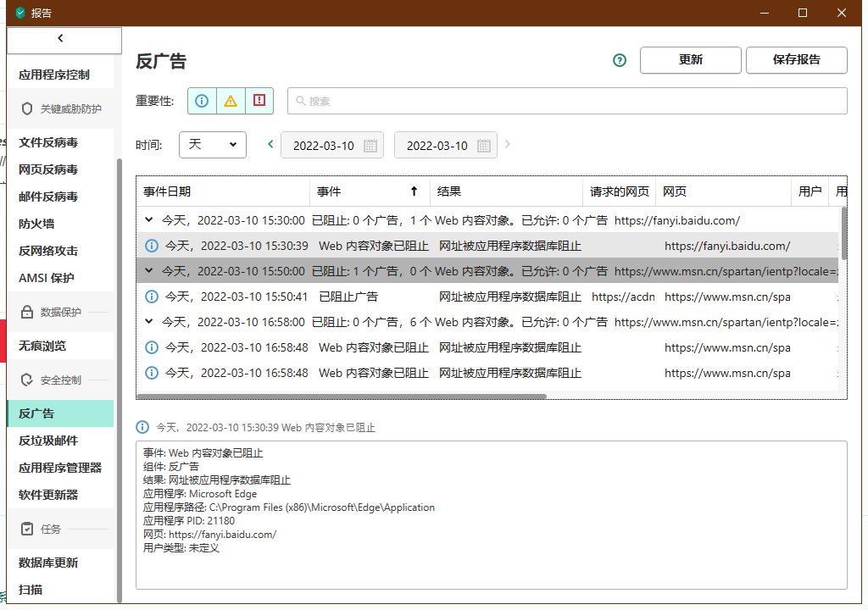
Task: Click the green help question mark icon
Action: click(x=620, y=60)
